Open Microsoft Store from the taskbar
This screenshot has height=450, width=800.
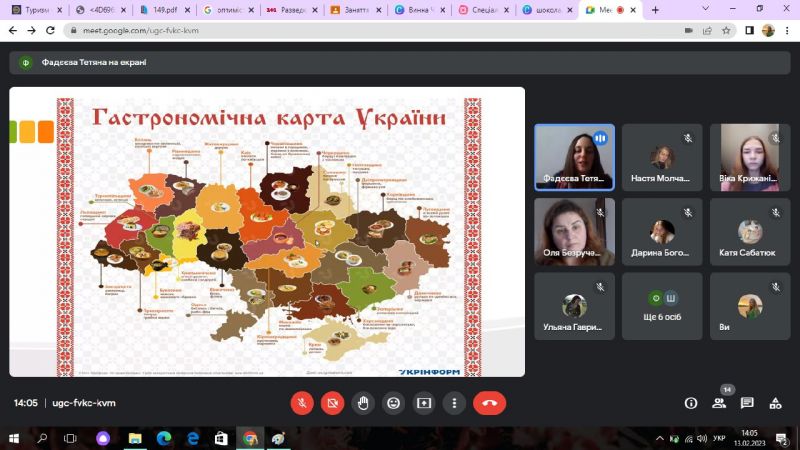221,438
